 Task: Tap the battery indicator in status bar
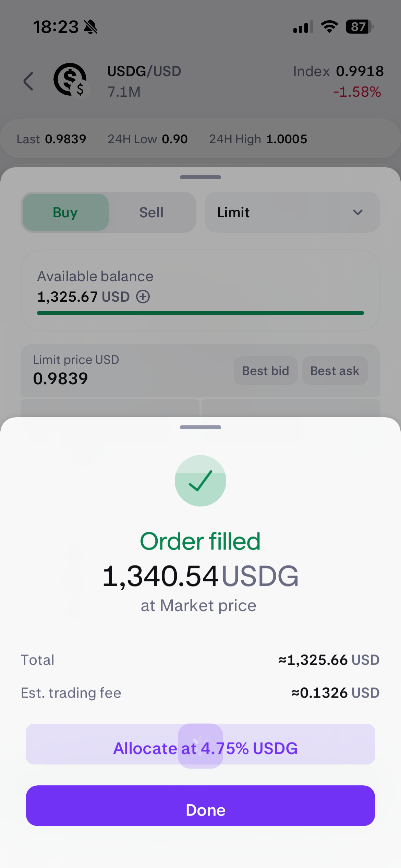359,27
